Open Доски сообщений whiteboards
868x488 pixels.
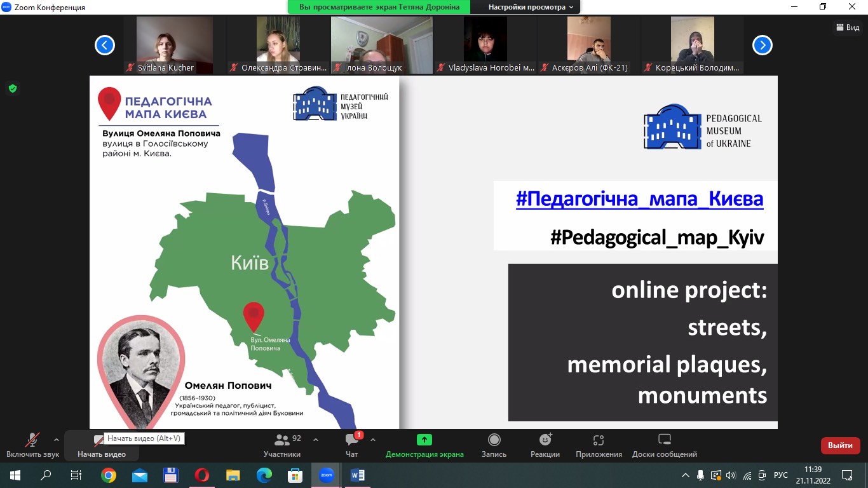[664, 445]
